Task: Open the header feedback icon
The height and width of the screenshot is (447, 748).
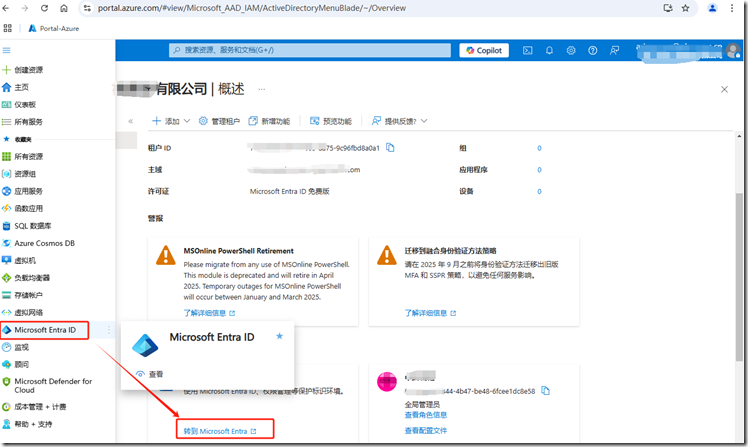Action: (x=614, y=50)
